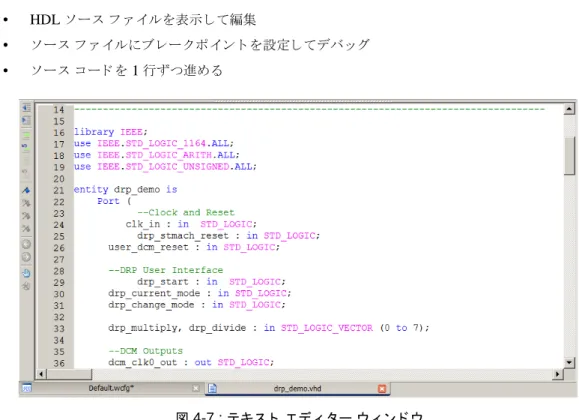Screen dimensions: 579x420
Task: Click the third grey bookmark icon above back arrow
Action: 26,229
